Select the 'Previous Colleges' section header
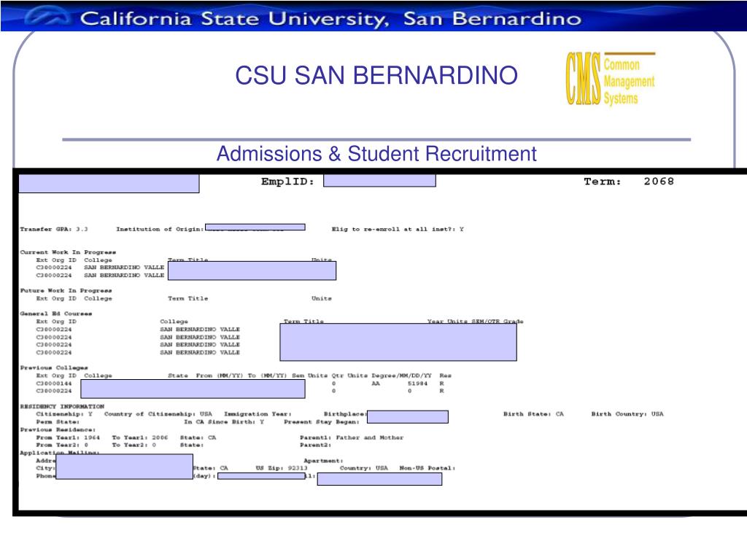The height and width of the screenshot is (560, 747). pyautogui.click(x=54, y=367)
